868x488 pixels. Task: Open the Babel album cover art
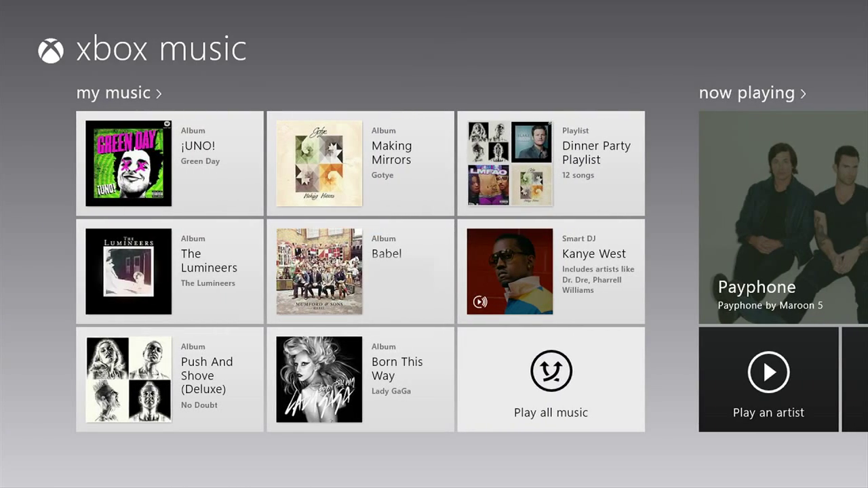pyautogui.click(x=319, y=271)
